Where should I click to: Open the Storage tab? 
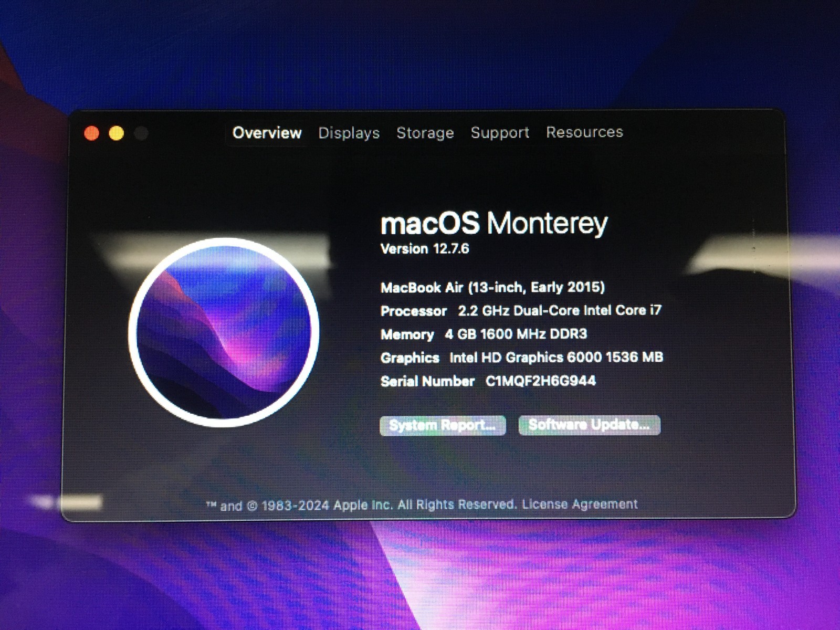click(425, 133)
